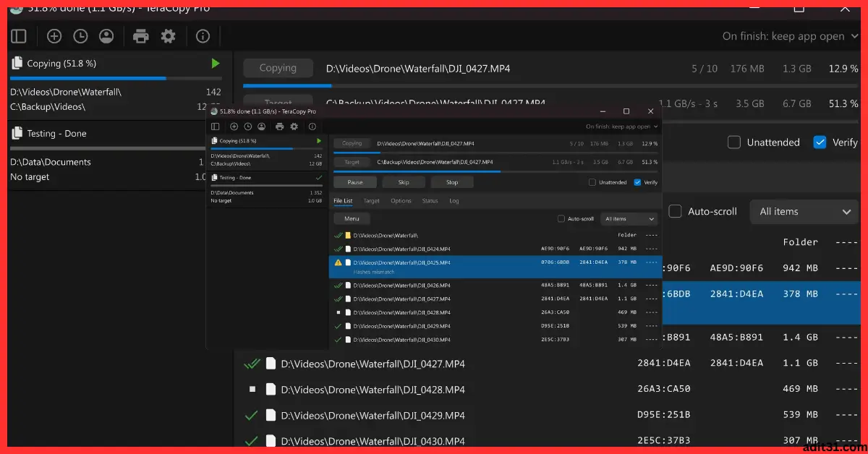Open 'On finish: keep app open' dropdown, background window
Screen dimensions: 868x454
(x=791, y=36)
